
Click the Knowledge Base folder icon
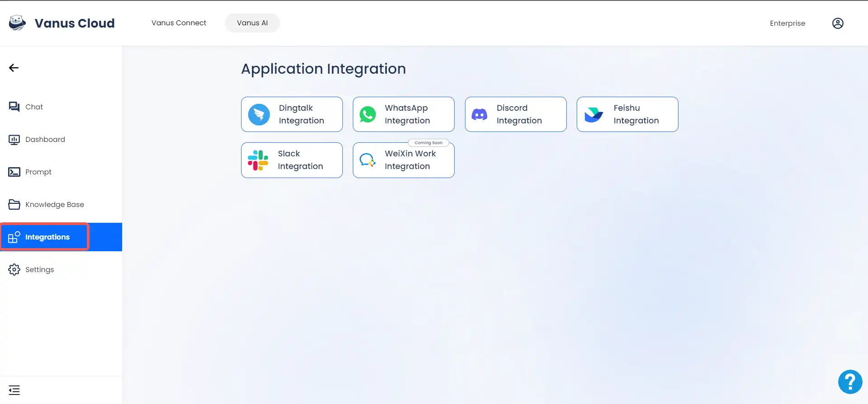click(x=14, y=205)
